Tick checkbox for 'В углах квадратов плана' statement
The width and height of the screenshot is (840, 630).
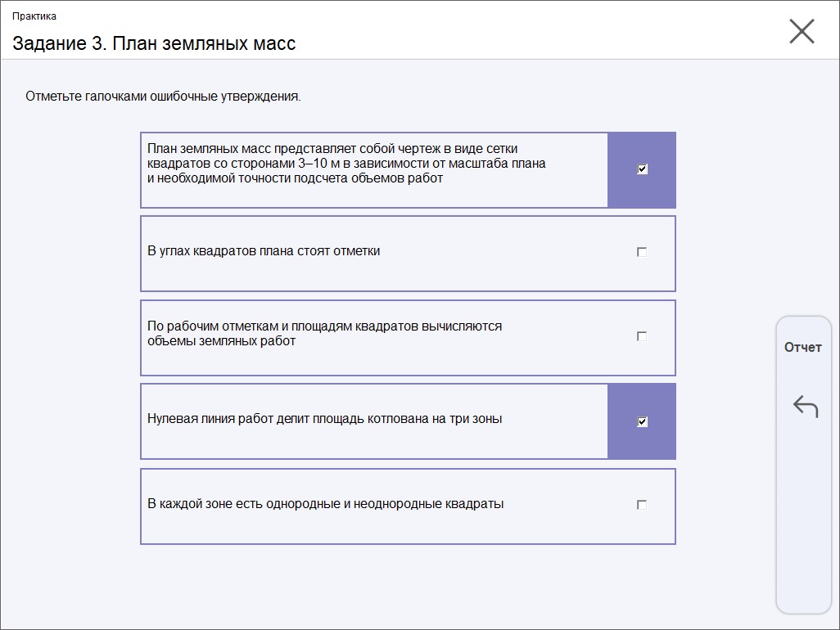(642, 252)
